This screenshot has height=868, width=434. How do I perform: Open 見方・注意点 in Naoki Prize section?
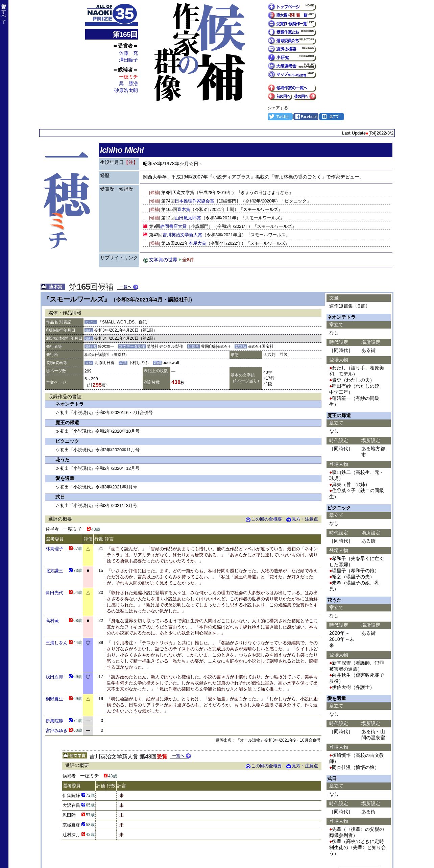pos(302,519)
